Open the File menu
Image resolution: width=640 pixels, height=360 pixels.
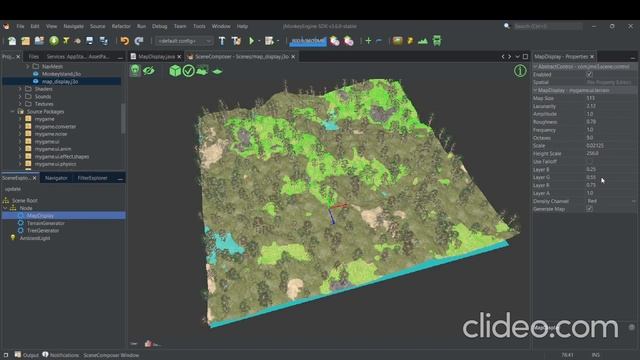coord(20,26)
